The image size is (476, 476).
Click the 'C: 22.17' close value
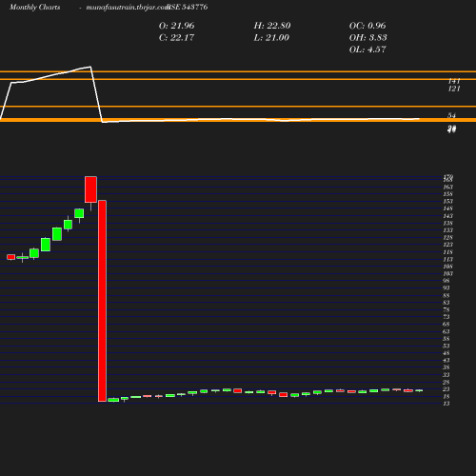[x=176, y=37]
